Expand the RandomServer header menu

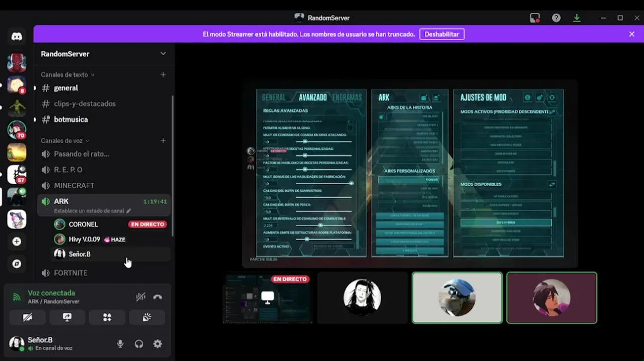(x=163, y=54)
